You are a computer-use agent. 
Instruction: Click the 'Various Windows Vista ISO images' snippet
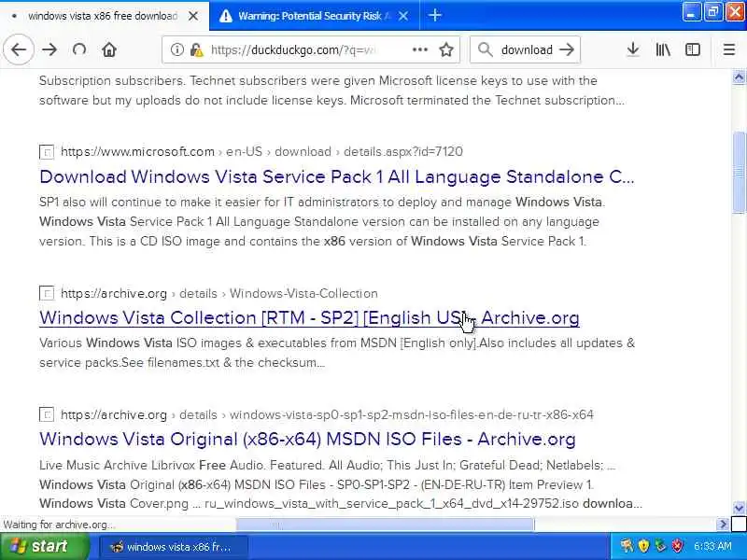(x=337, y=353)
